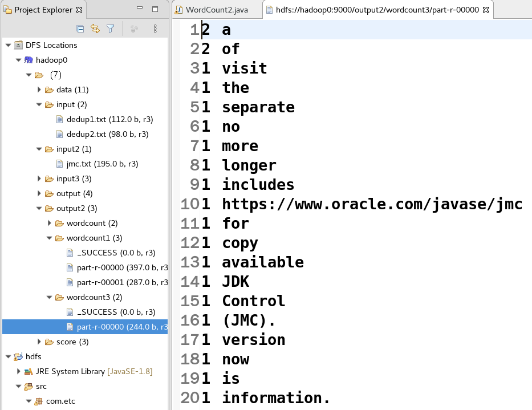The image size is (532, 410).
Task: Select the Project Explorer tab
Action: point(43,10)
